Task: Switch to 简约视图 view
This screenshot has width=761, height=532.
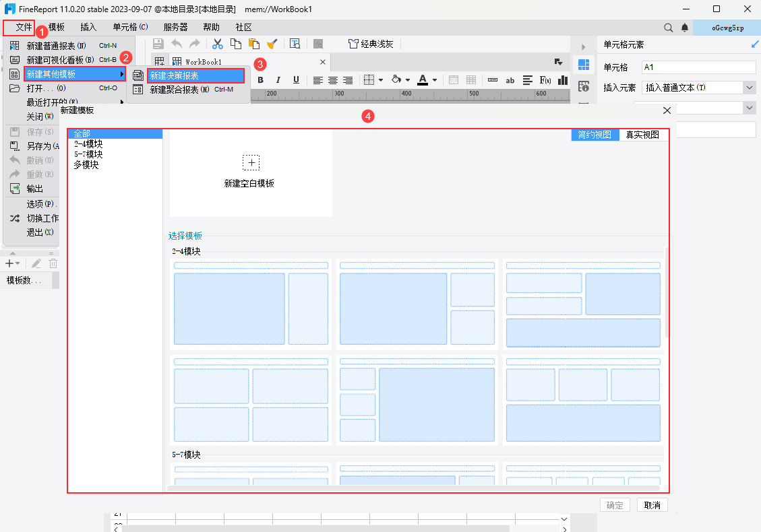Action: [x=595, y=135]
